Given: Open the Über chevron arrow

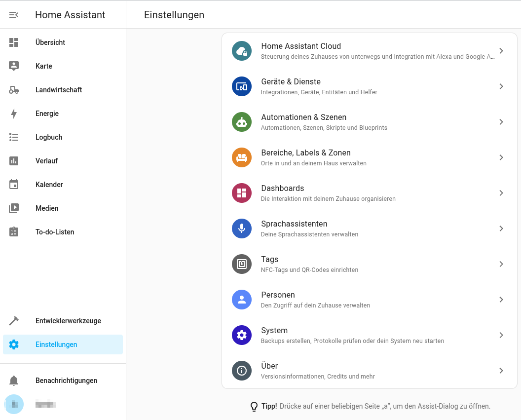Looking at the screenshot, I should click(x=501, y=371).
